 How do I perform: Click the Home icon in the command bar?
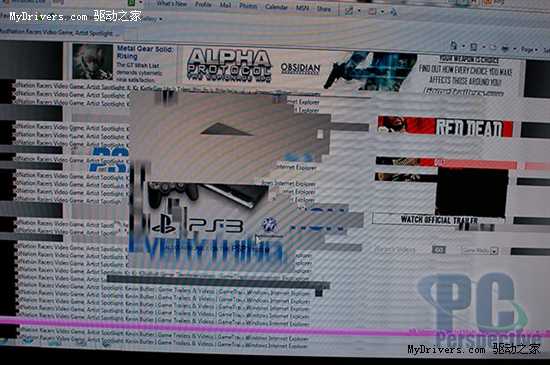coord(454,45)
